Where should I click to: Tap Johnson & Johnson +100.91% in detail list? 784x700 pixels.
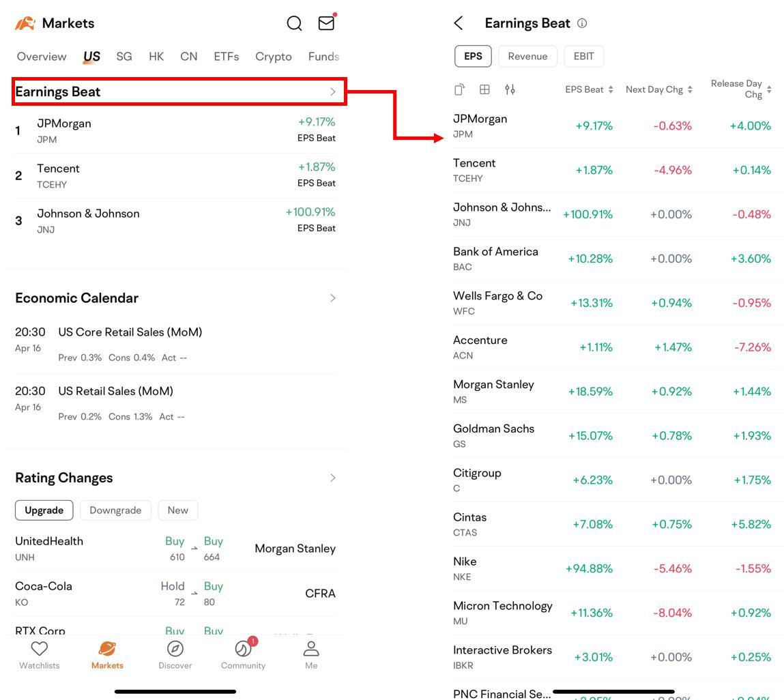point(587,214)
